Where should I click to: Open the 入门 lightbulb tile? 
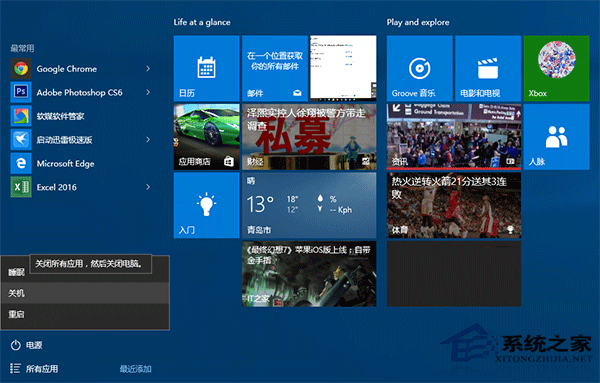click(x=207, y=205)
